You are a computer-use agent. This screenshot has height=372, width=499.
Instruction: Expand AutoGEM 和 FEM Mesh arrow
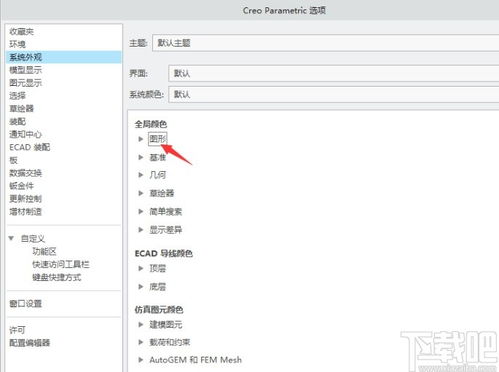pyautogui.click(x=141, y=360)
